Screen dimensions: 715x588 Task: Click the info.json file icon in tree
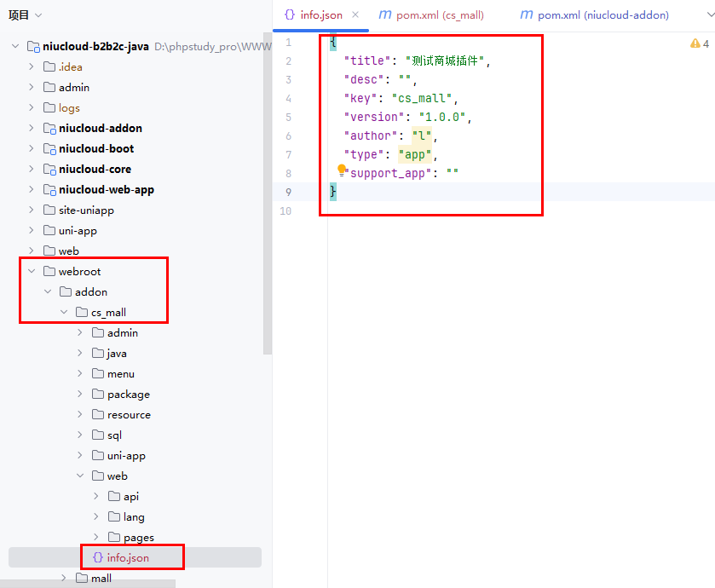point(98,558)
